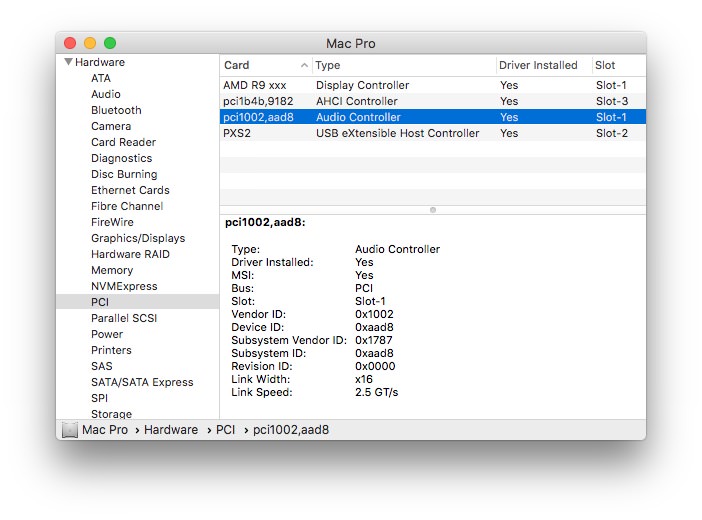
Task: Zoom the window with green button
Action: [x=110, y=43]
